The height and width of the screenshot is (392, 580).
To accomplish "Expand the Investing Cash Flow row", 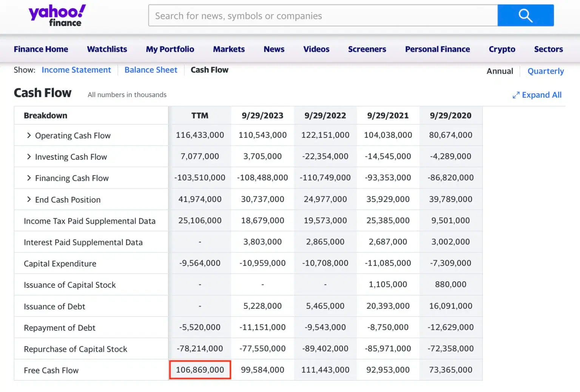I will [x=29, y=157].
